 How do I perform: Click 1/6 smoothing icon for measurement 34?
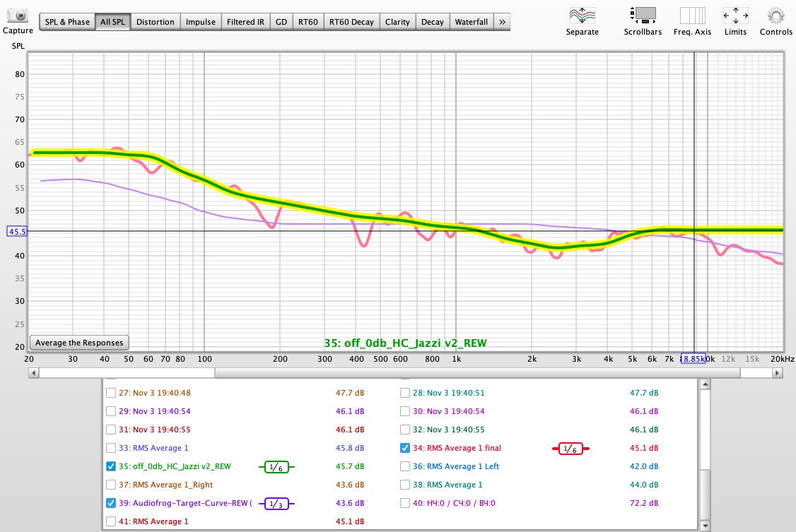(x=570, y=449)
